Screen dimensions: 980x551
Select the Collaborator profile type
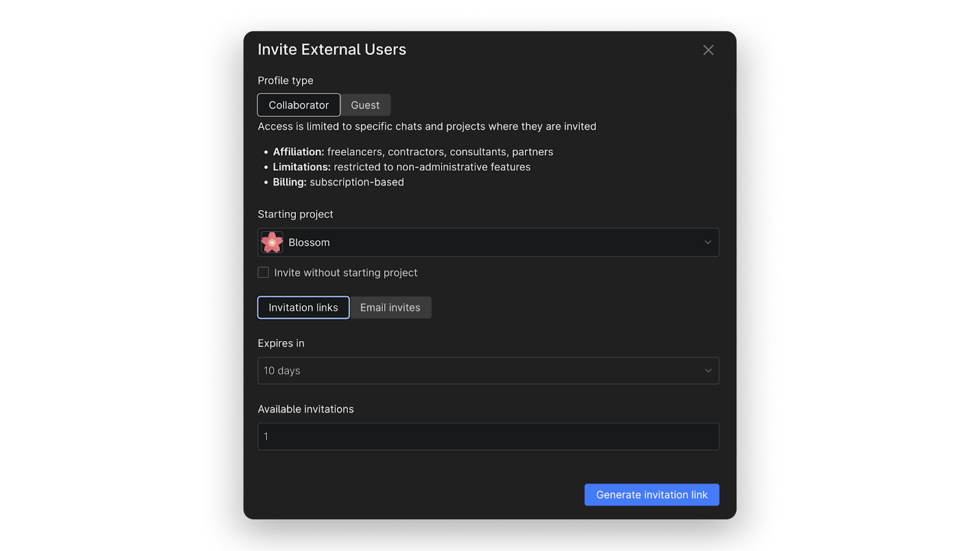click(298, 105)
